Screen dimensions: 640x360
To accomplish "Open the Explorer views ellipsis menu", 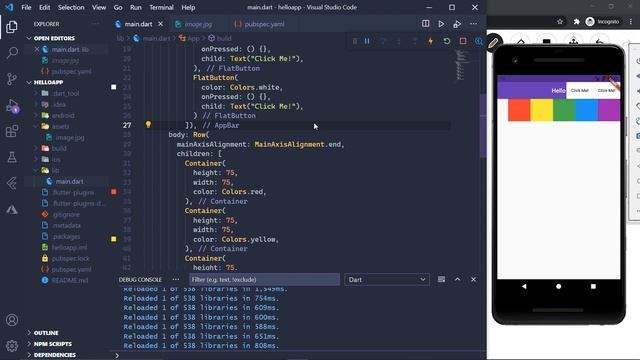I will (95, 24).
